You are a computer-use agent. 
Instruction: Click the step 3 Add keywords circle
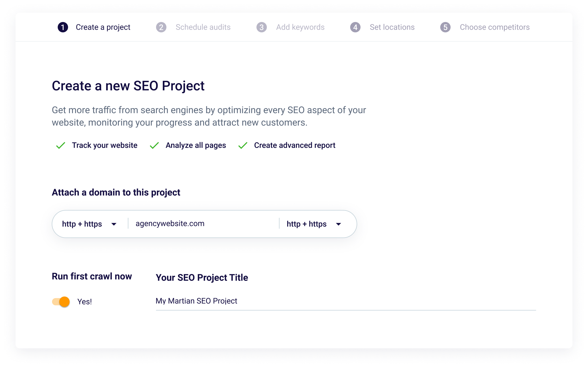point(262,27)
